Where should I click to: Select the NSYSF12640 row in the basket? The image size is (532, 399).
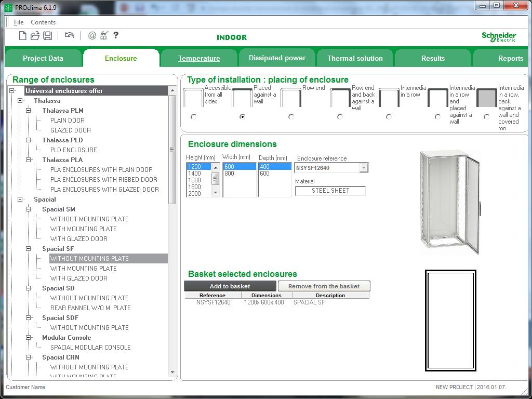[276, 302]
